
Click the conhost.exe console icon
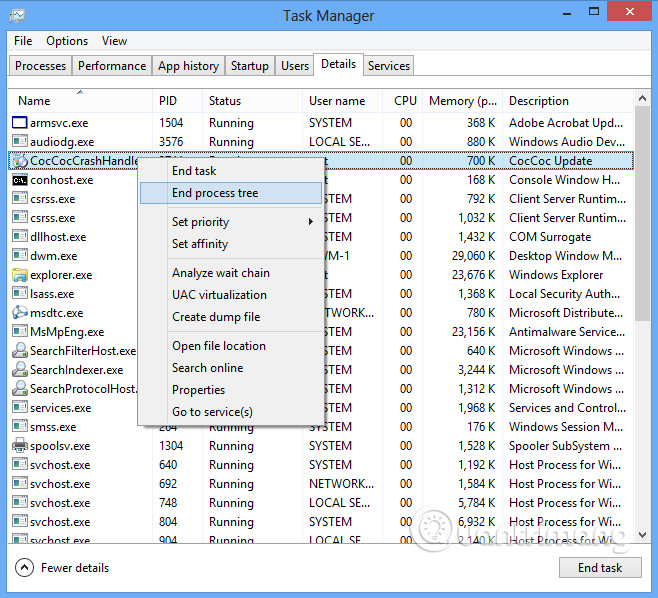click(x=19, y=180)
